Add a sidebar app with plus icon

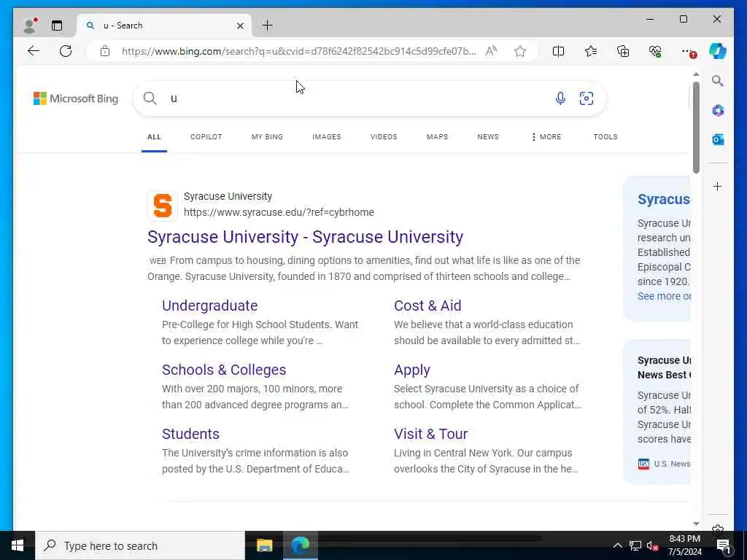tap(718, 186)
